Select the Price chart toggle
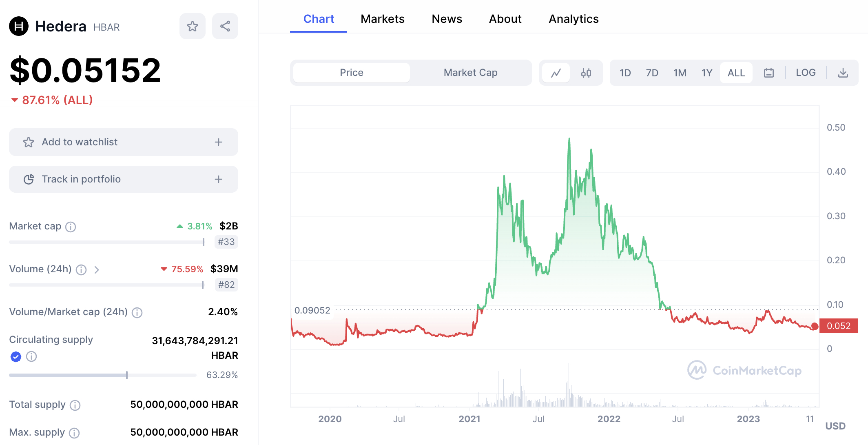868x445 pixels. (352, 73)
